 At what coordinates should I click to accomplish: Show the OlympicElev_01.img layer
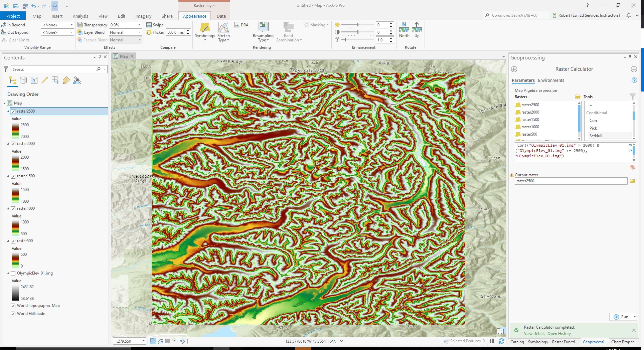pos(13,273)
